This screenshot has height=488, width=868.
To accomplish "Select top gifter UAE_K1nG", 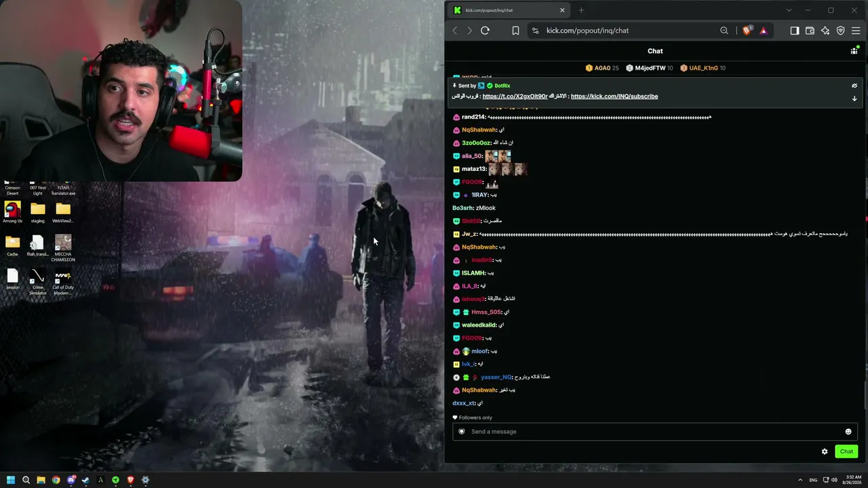I will [x=703, y=68].
